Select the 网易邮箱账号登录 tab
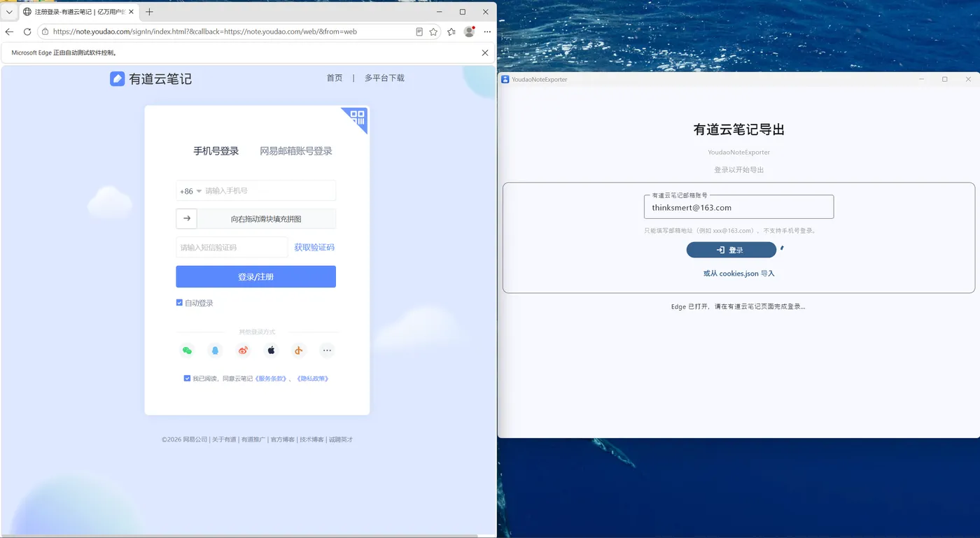The width and height of the screenshot is (980, 538). 296,151
